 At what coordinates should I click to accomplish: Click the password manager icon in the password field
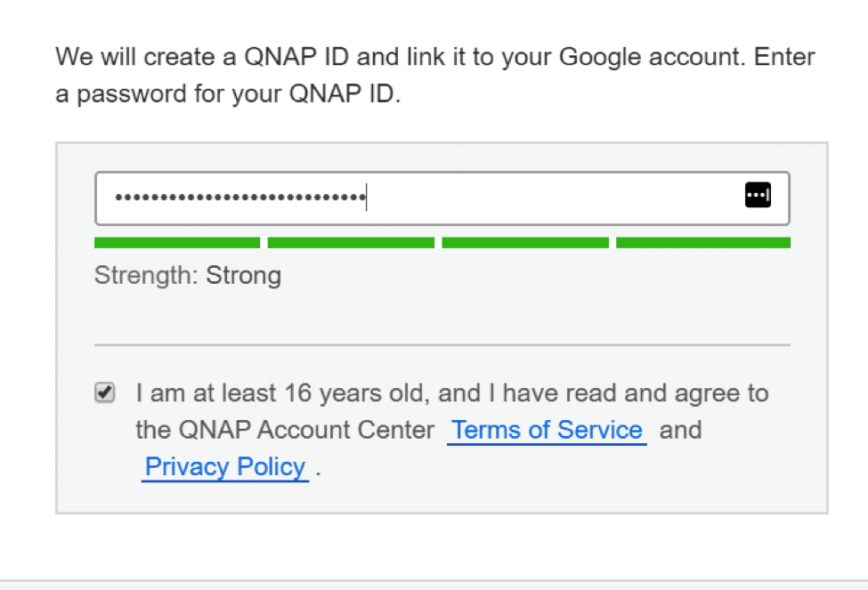click(x=758, y=195)
